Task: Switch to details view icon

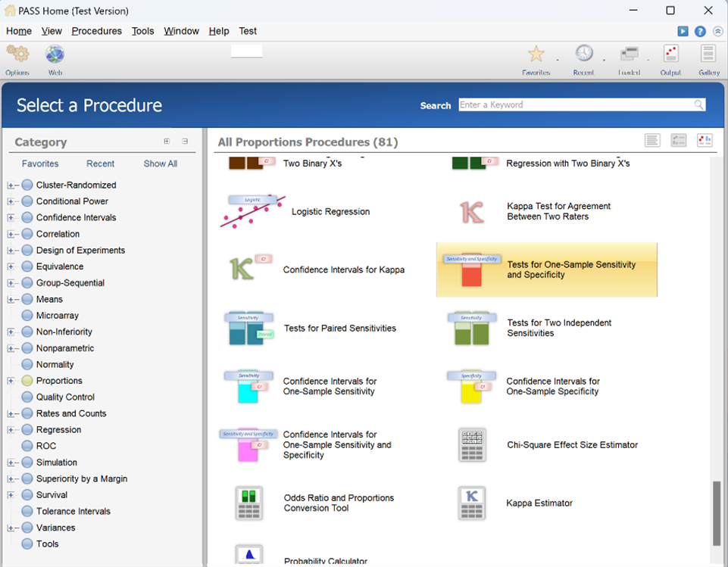Action: 678,140
